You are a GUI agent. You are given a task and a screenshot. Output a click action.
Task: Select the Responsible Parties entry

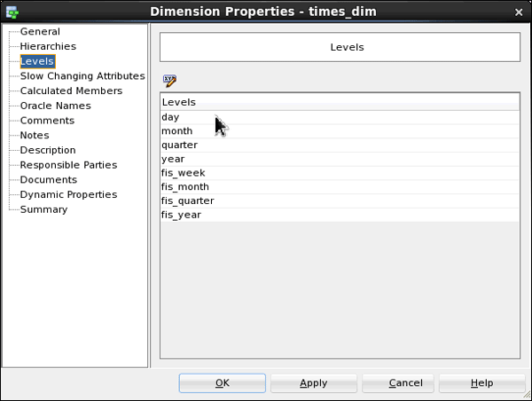point(68,165)
